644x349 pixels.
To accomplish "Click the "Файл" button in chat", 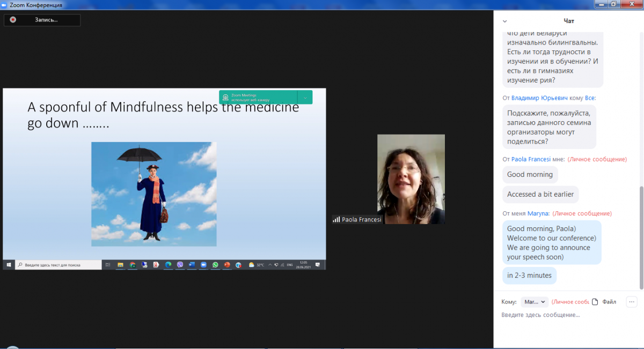I will point(609,302).
